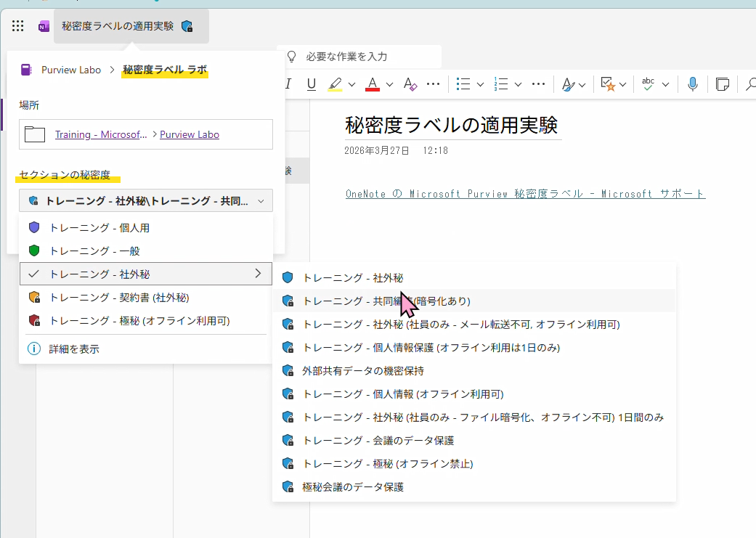Screen dimensions: 756x538
Task: Select the トレーニング - 一般 label
Action: point(94,250)
